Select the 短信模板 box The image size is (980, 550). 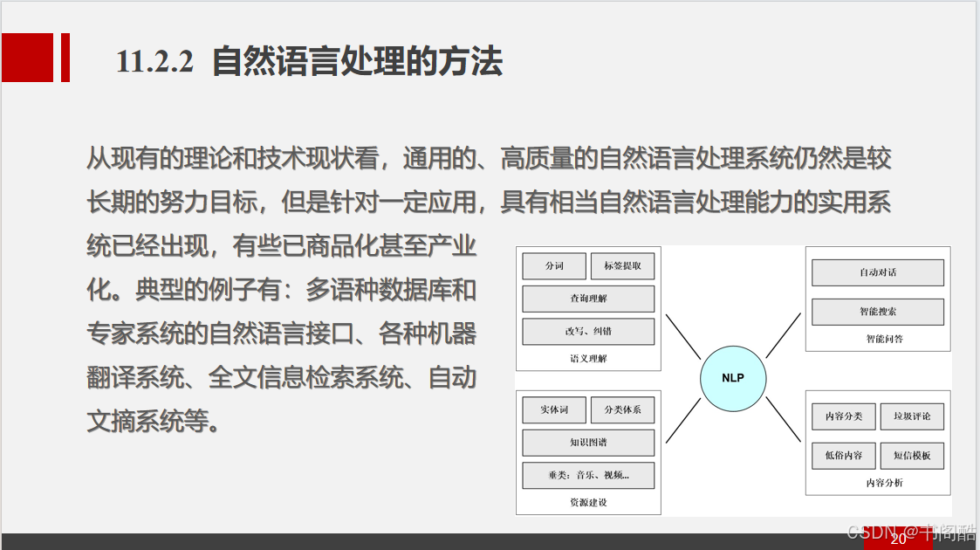pyautogui.click(x=912, y=456)
